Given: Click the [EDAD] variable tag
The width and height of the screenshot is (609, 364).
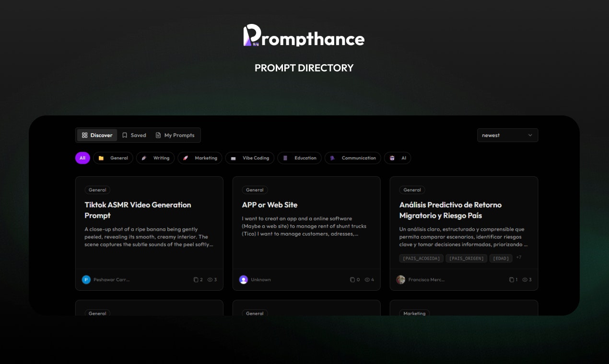Looking at the screenshot, I should coord(501,258).
